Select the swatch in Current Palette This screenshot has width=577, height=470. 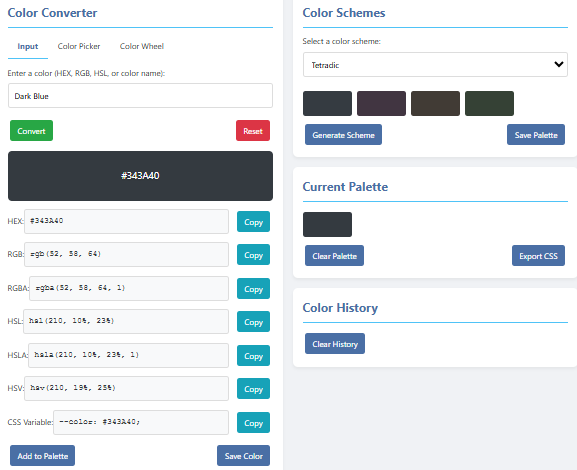click(327, 225)
